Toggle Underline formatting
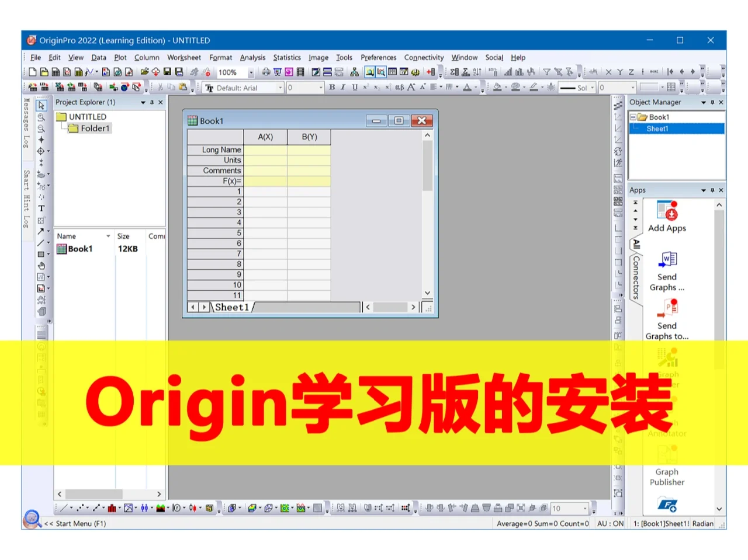 pyautogui.click(x=354, y=88)
